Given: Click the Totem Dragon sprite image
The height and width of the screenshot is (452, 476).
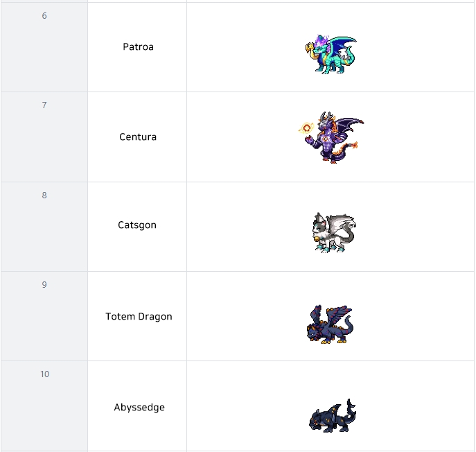Looking at the screenshot, I should [x=330, y=324].
